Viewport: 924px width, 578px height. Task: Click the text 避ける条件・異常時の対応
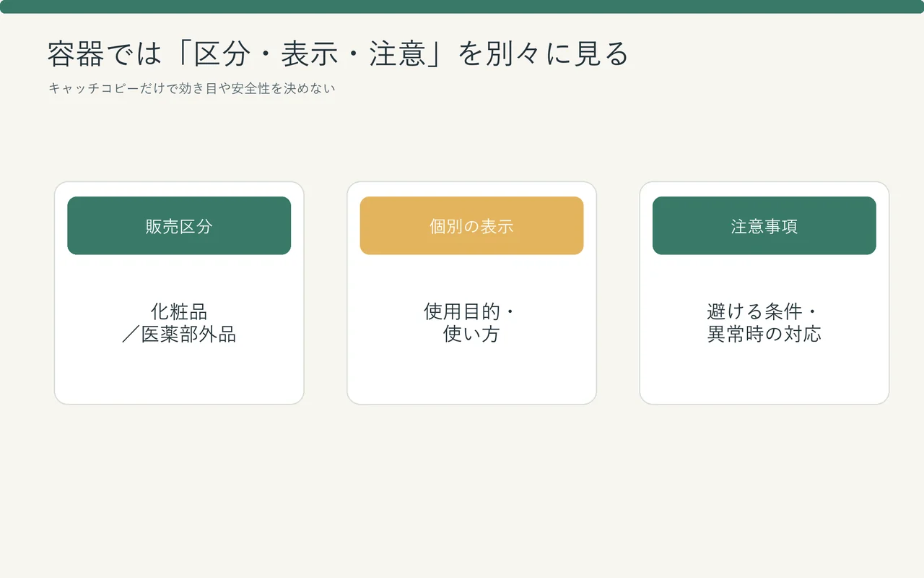point(764,323)
